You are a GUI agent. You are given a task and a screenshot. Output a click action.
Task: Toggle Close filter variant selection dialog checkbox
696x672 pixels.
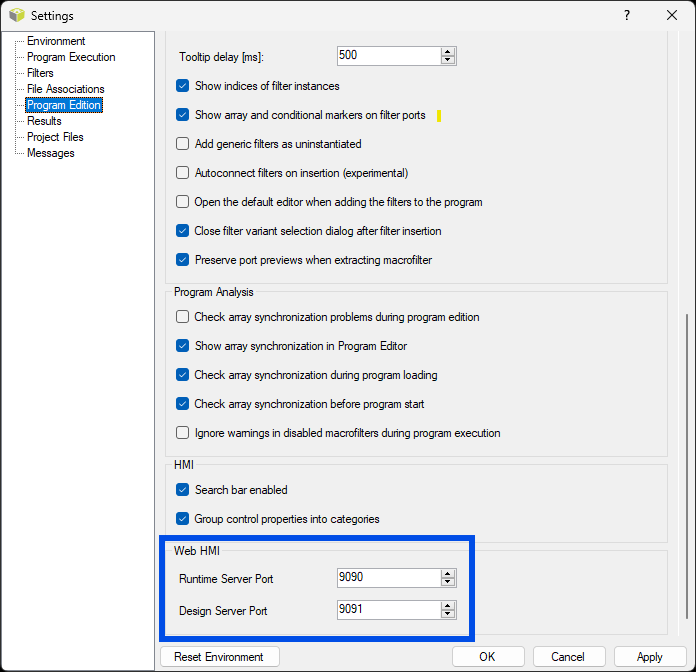point(182,231)
